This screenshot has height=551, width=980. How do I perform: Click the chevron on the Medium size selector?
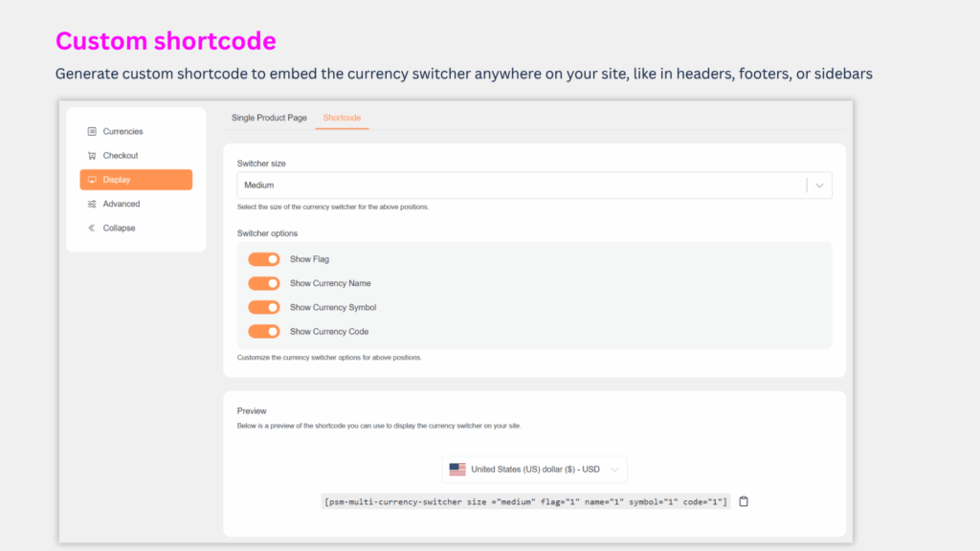pyautogui.click(x=818, y=185)
